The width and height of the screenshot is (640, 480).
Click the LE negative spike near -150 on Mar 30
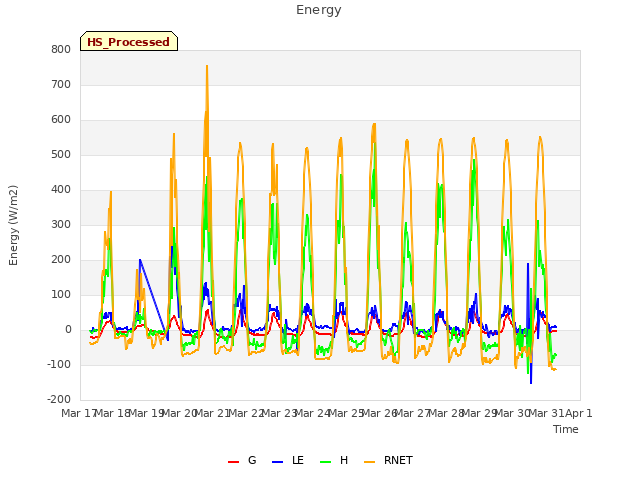tap(531, 382)
